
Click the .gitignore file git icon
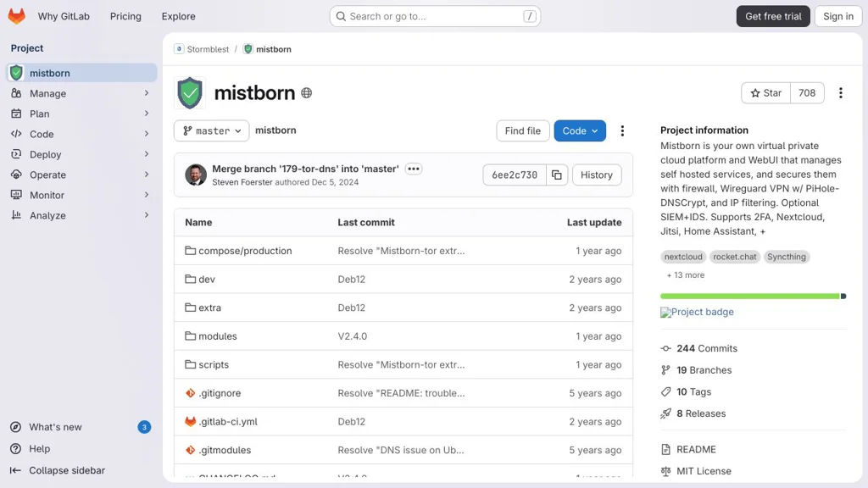(191, 393)
